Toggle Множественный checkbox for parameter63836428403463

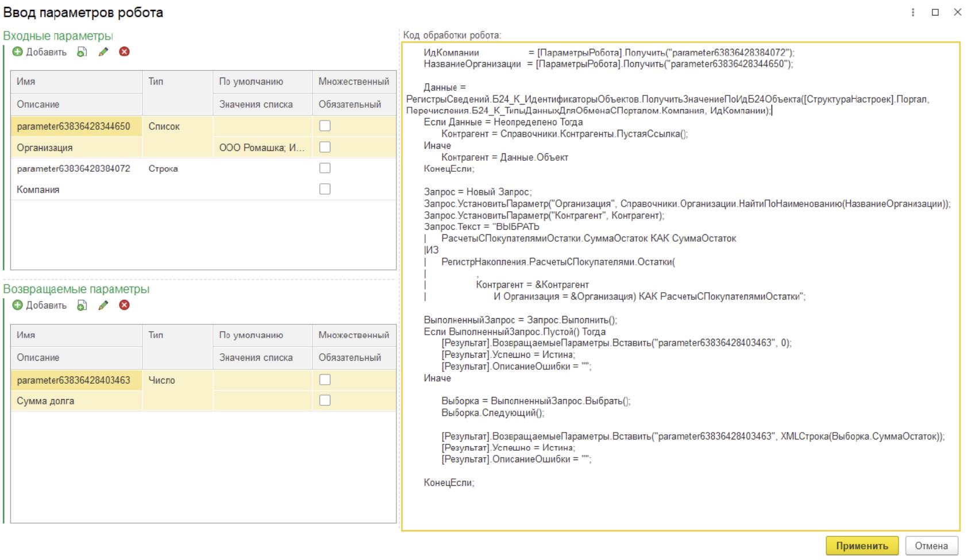pos(325,380)
